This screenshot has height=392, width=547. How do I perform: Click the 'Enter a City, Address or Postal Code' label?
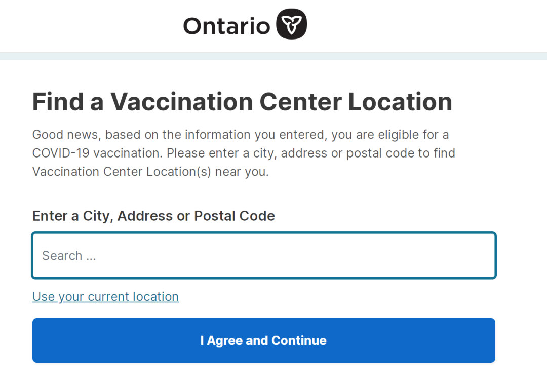[x=153, y=216]
